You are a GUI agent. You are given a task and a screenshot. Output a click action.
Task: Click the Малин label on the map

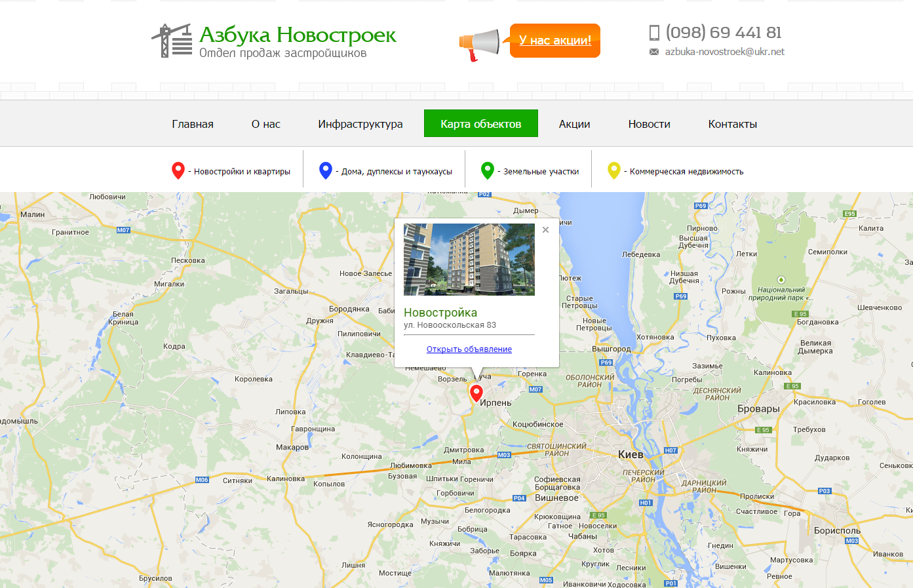33,214
